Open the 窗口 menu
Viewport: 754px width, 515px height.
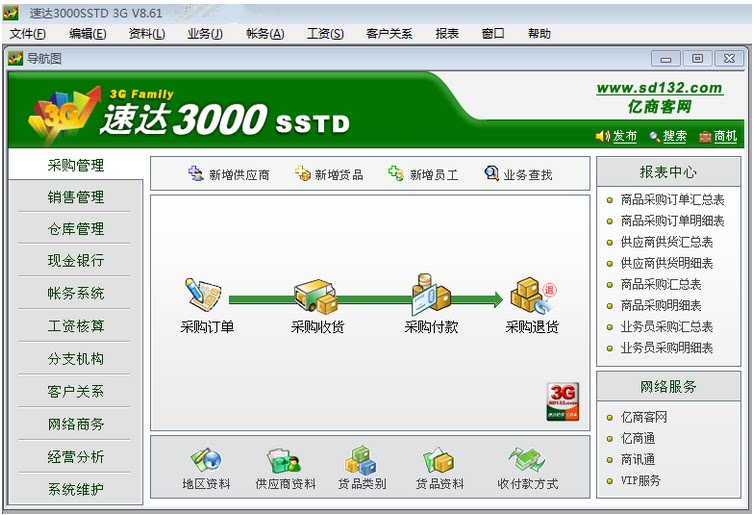[493, 34]
